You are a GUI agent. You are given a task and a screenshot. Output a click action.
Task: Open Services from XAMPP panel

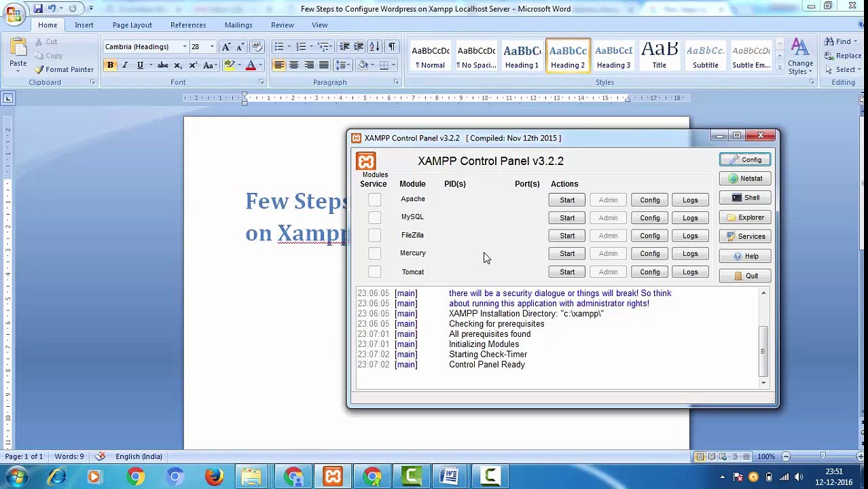(745, 236)
